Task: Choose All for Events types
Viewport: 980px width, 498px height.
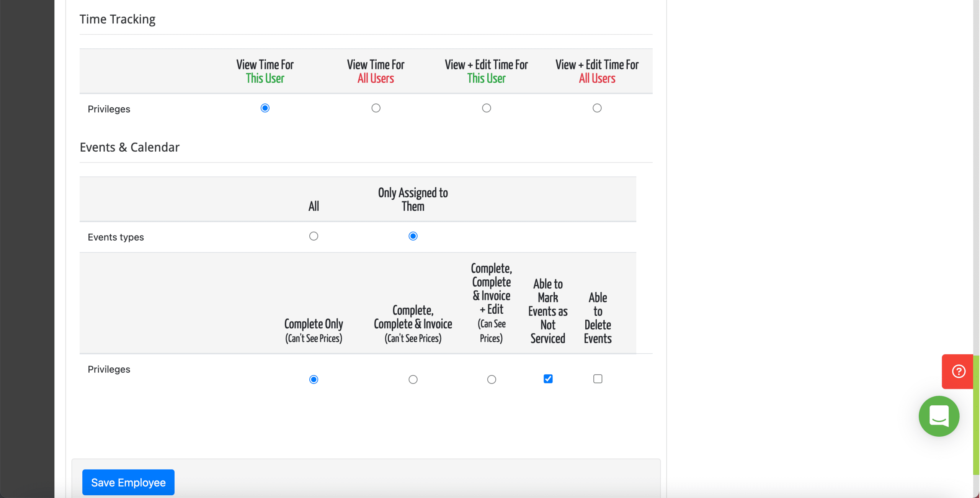Action: [x=314, y=236]
